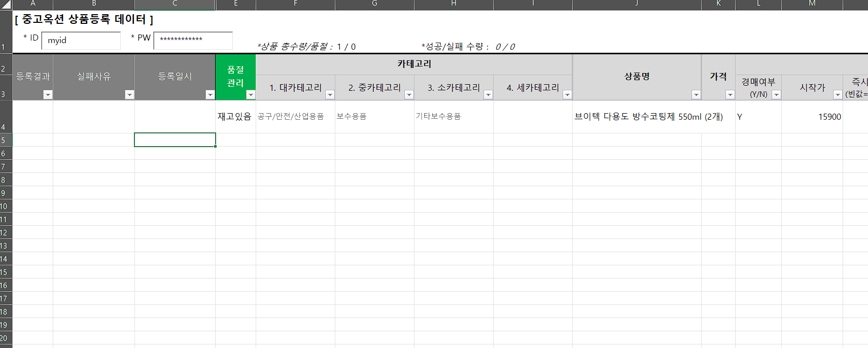Expand the 등록일시 column filter
Viewport: 868px width, 348px height.
coord(210,95)
